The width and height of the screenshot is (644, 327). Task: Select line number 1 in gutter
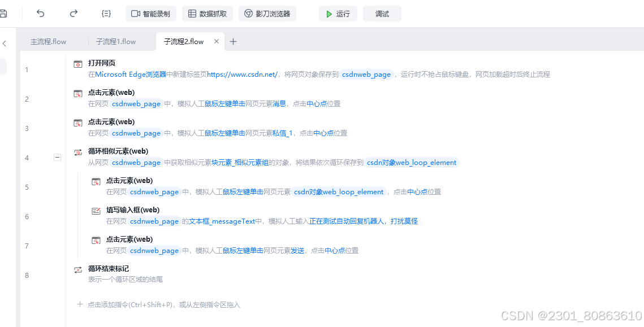click(x=27, y=70)
